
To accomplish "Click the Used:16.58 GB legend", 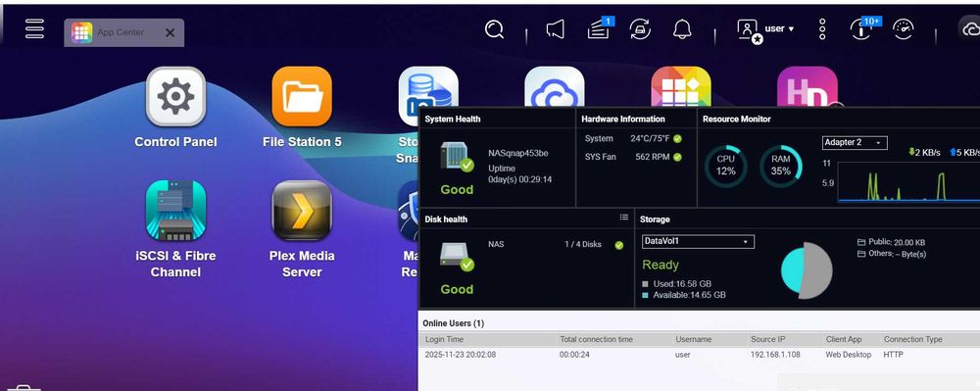I will [676, 283].
